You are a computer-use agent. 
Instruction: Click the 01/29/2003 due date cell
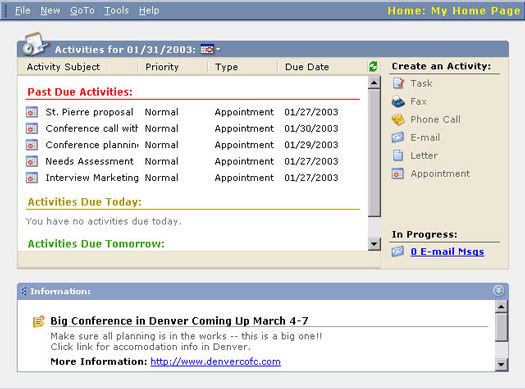pos(311,145)
